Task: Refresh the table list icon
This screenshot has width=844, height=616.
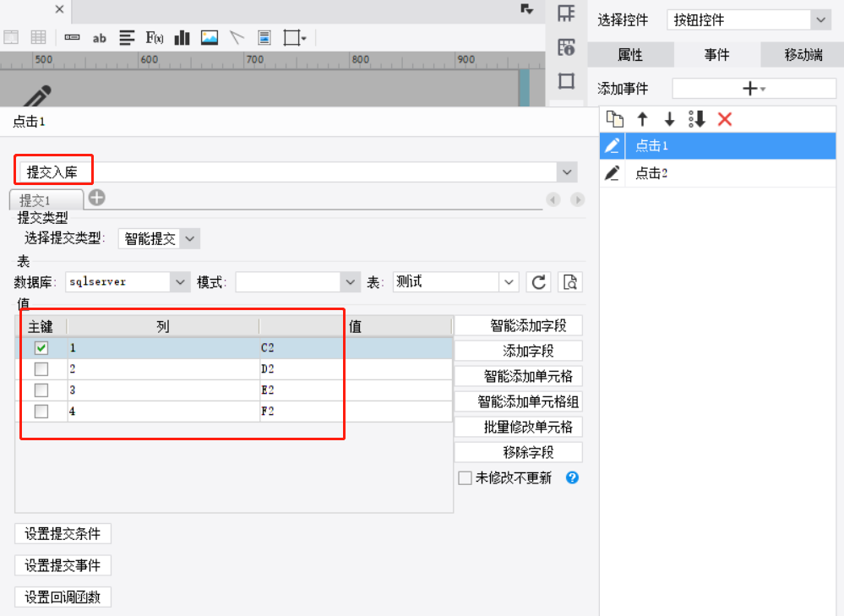Action: (x=538, y=282)
